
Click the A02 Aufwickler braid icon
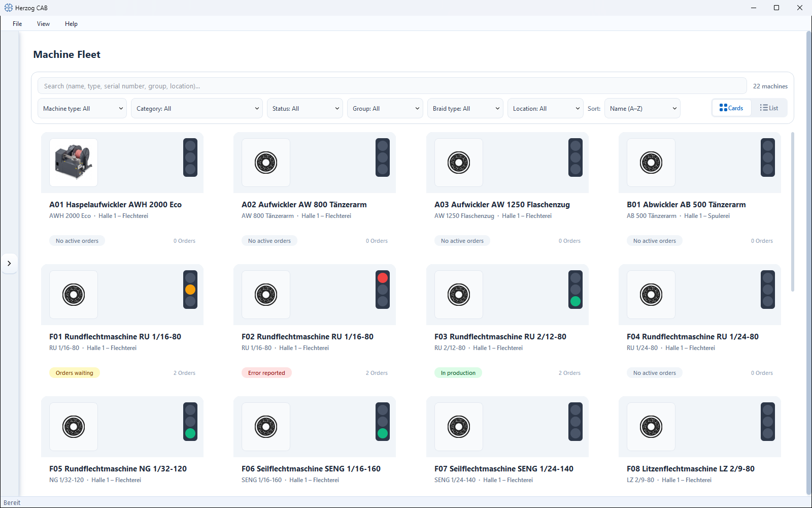266,163
